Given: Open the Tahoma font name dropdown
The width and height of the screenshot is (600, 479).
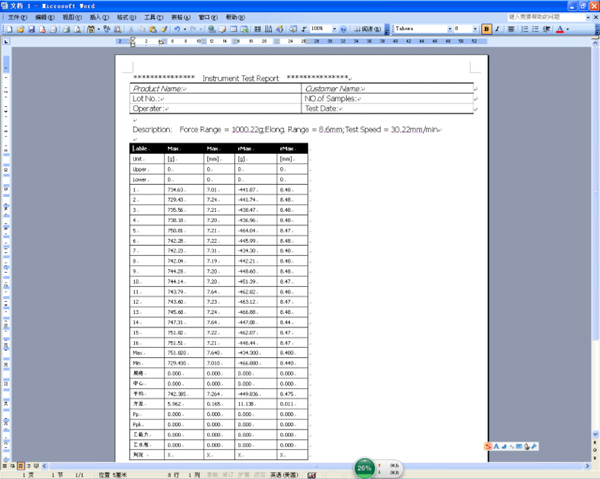Looking at the screenshot, I should [448, 29].
